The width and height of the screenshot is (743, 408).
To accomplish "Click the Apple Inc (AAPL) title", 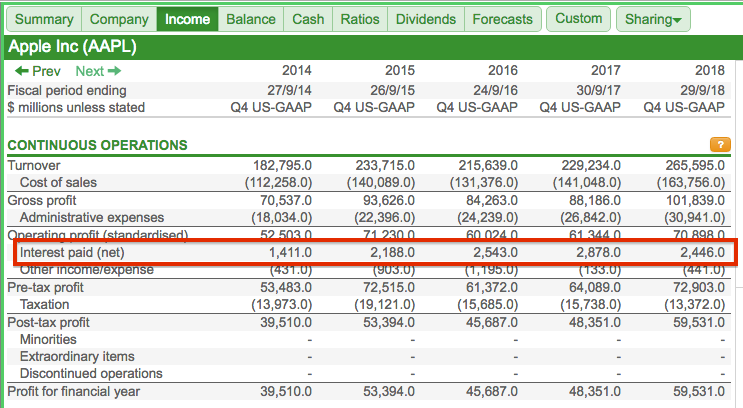I will click(72, 46).
